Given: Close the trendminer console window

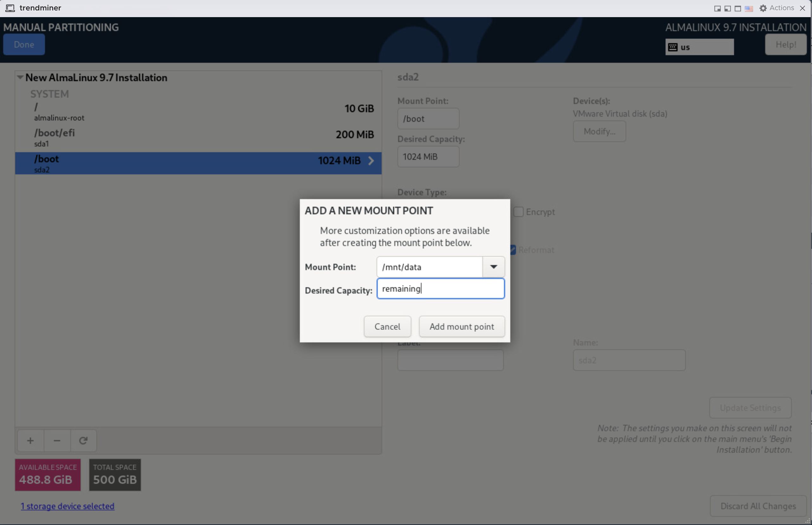Looking at the screenshot, I should click(x=802, y=8).
